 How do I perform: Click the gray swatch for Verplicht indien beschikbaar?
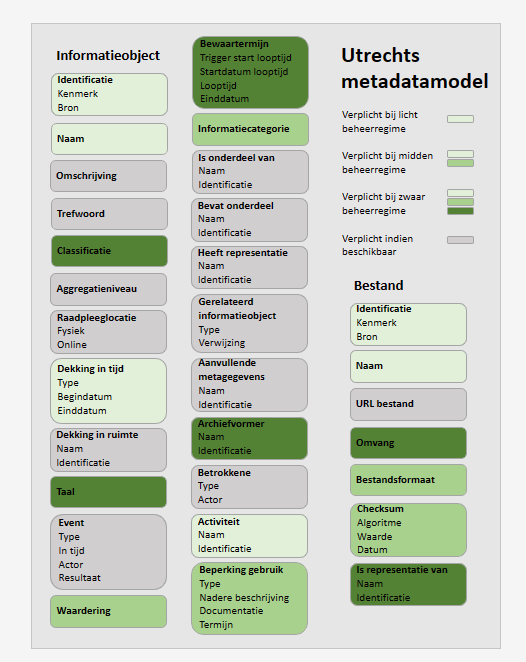[460, 240]
